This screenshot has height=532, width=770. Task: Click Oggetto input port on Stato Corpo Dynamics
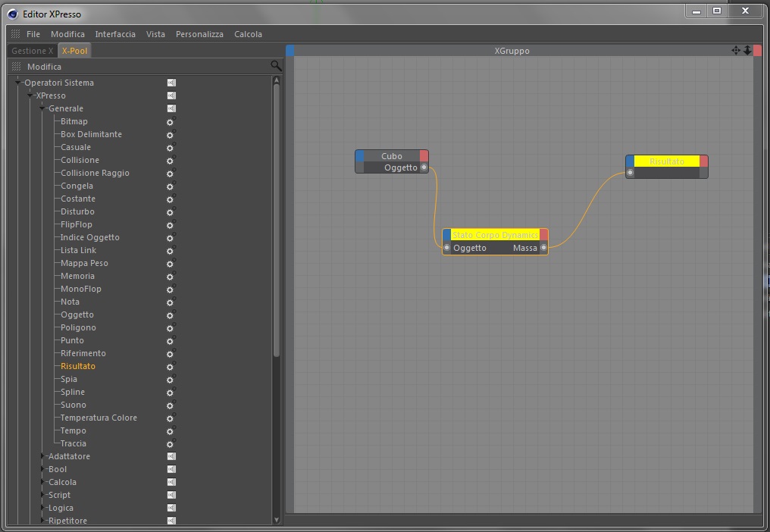447,248
